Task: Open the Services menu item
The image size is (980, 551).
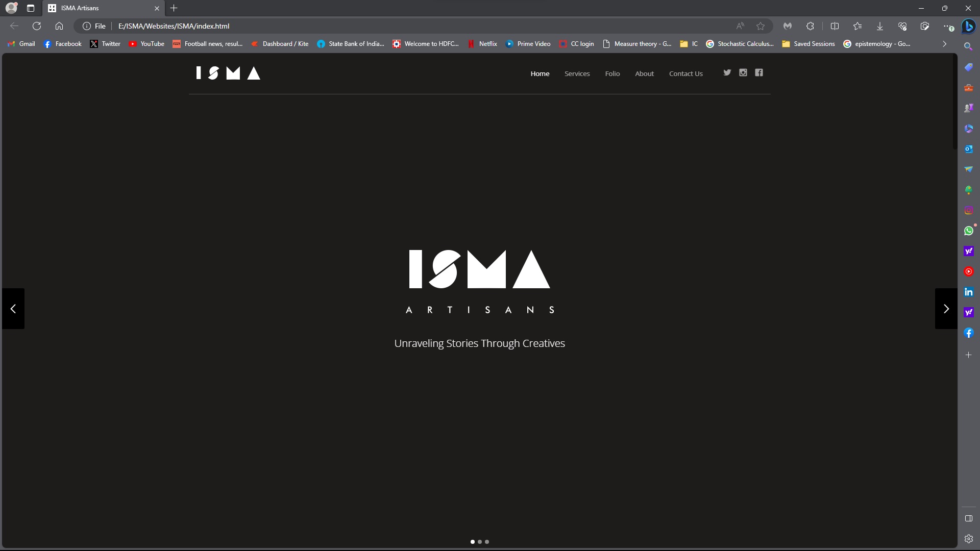Action: (577, 73)
